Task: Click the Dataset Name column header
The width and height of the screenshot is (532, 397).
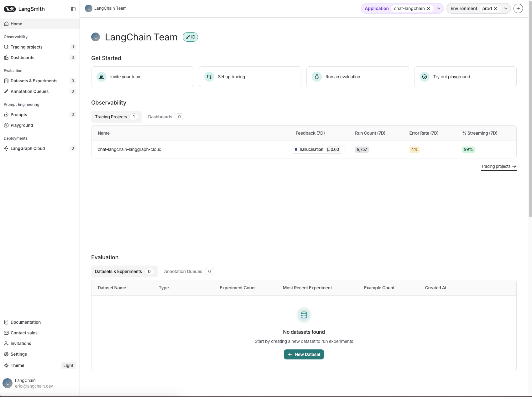Action: [x=112, y=288]
